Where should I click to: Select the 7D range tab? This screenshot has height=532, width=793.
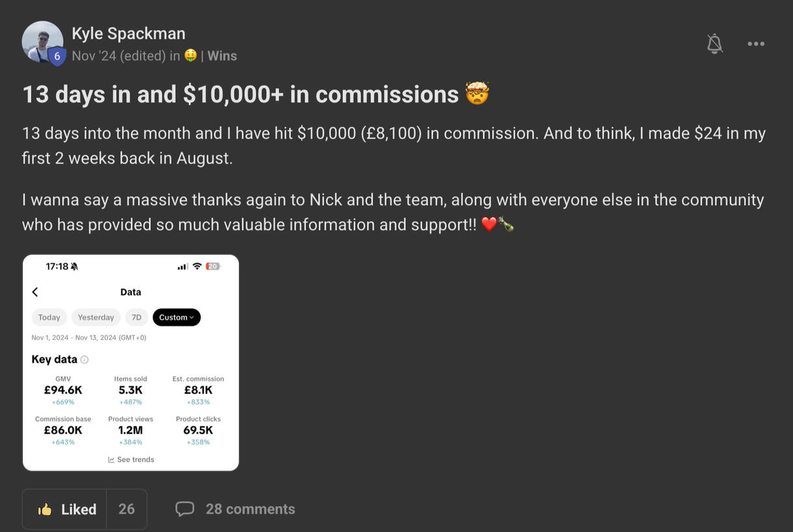pos(136,318)
